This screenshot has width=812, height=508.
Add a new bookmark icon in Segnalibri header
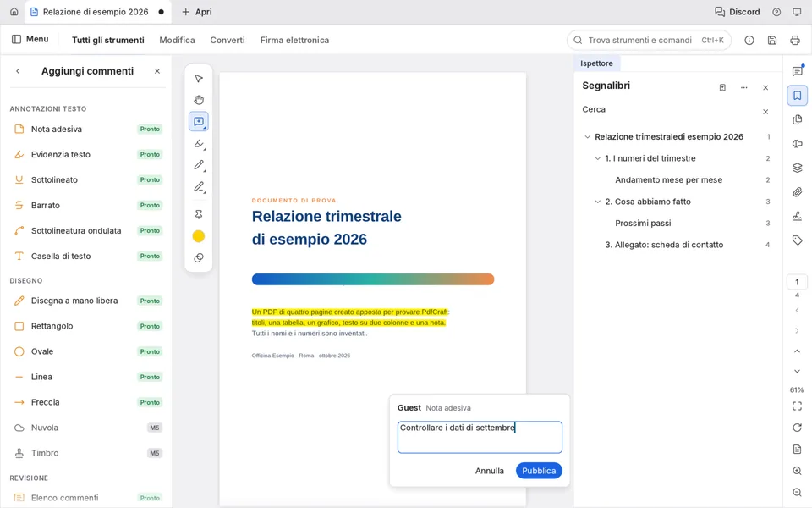[x=722, y=87]
